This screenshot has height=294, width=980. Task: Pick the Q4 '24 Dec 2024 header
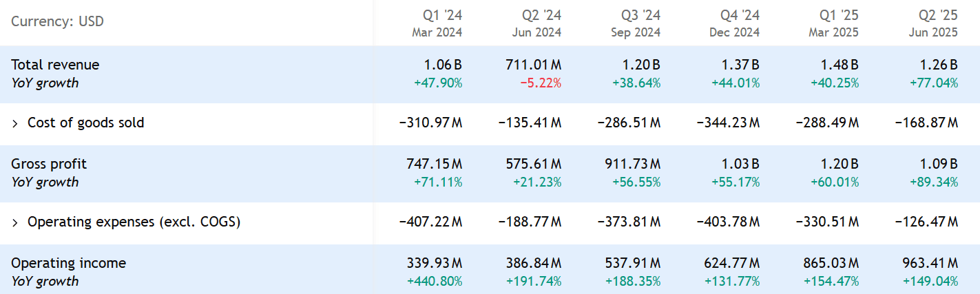[735, 23]
